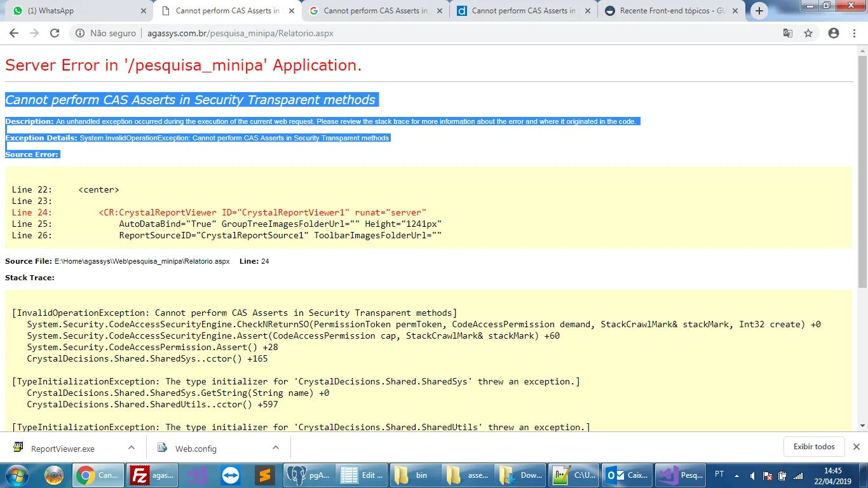Screen dimensions: 868x488
Task: Expand ReportViewer.exe download options
Action: tap(132, 447)
